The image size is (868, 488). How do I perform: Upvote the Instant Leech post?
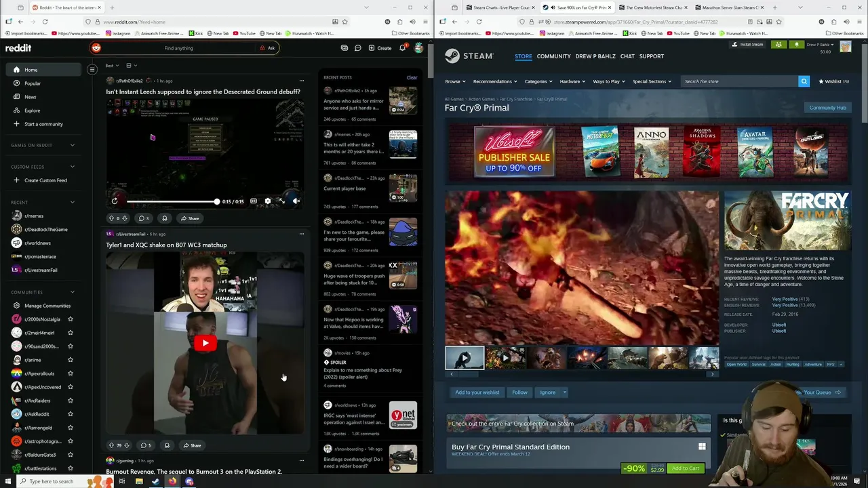pyautogui.click(x=111, y=218)
